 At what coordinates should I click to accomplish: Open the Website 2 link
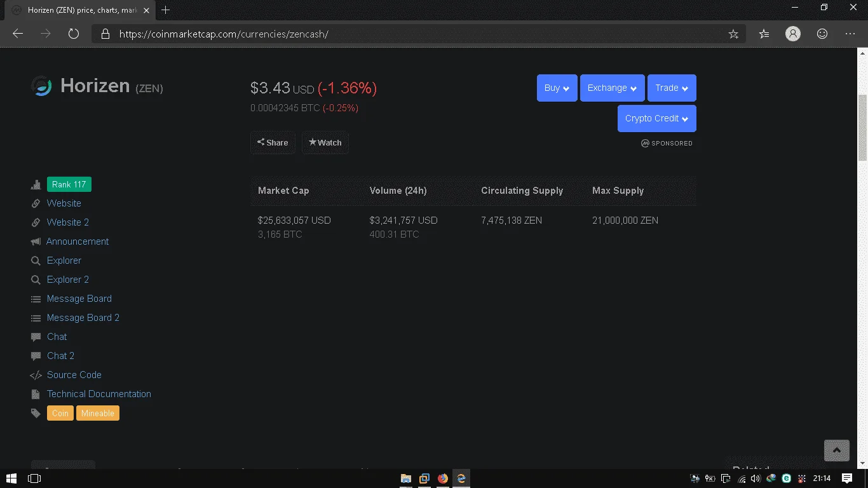68,222
